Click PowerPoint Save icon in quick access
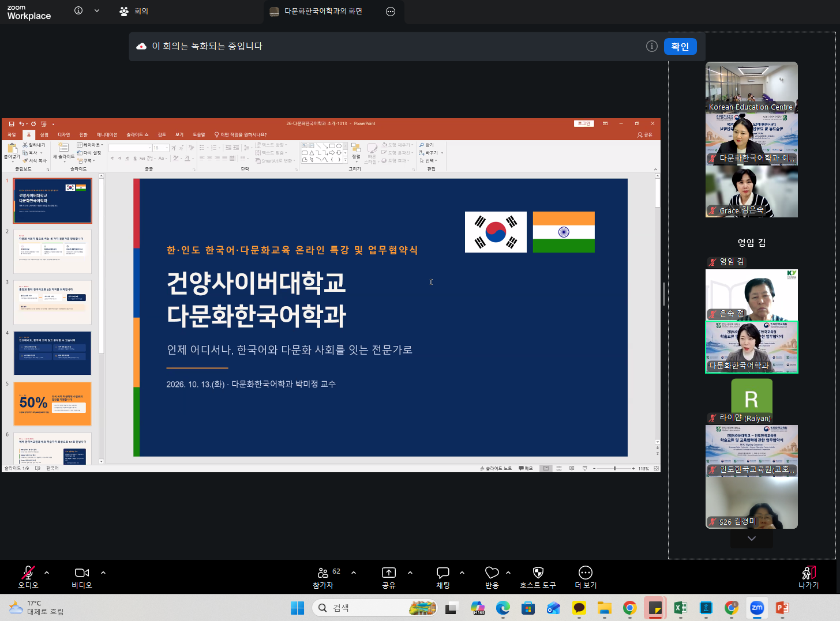 tap(12, 123)
